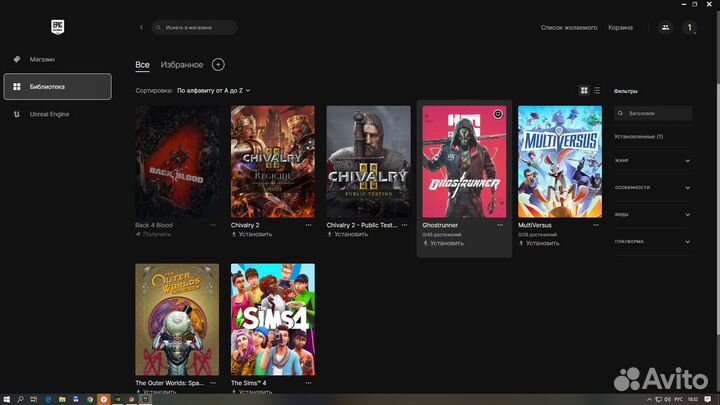The image size is (720, 405).
Task: Click Установить under Chivalry 2 Public Test
Action: point(347,234)
